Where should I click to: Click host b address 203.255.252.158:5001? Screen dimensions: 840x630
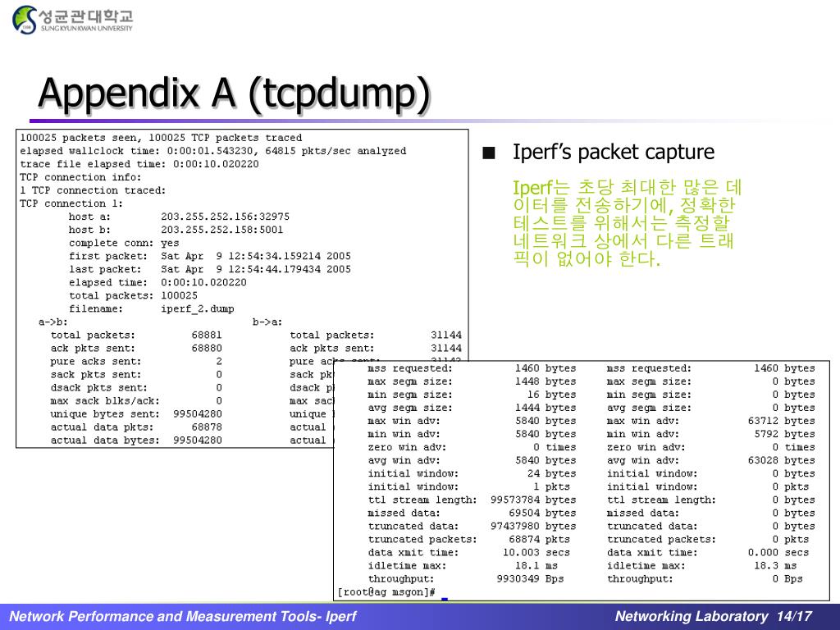(221, 230)
